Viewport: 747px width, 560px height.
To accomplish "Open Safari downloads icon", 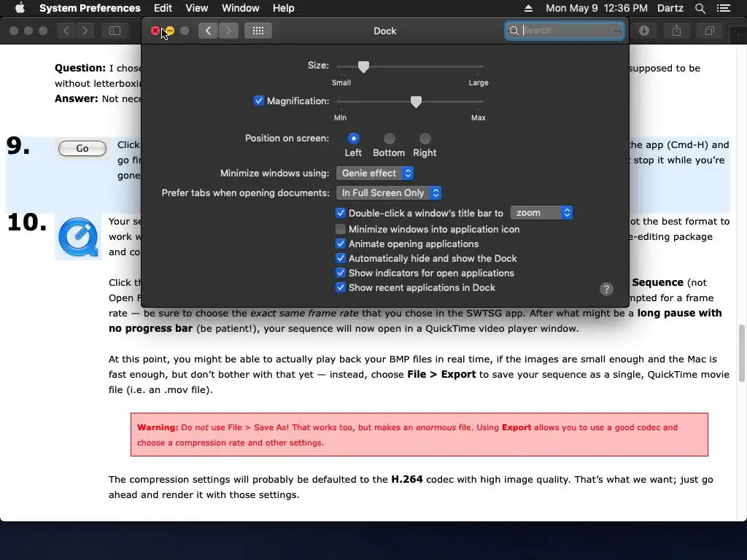I will point(644,31).
